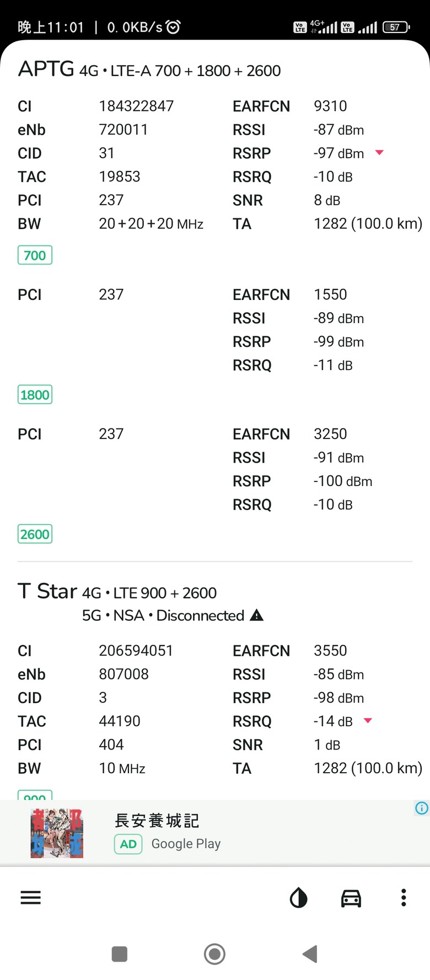Tap Android back triangle button
This screenshot has height=980, width=430.
310,954
